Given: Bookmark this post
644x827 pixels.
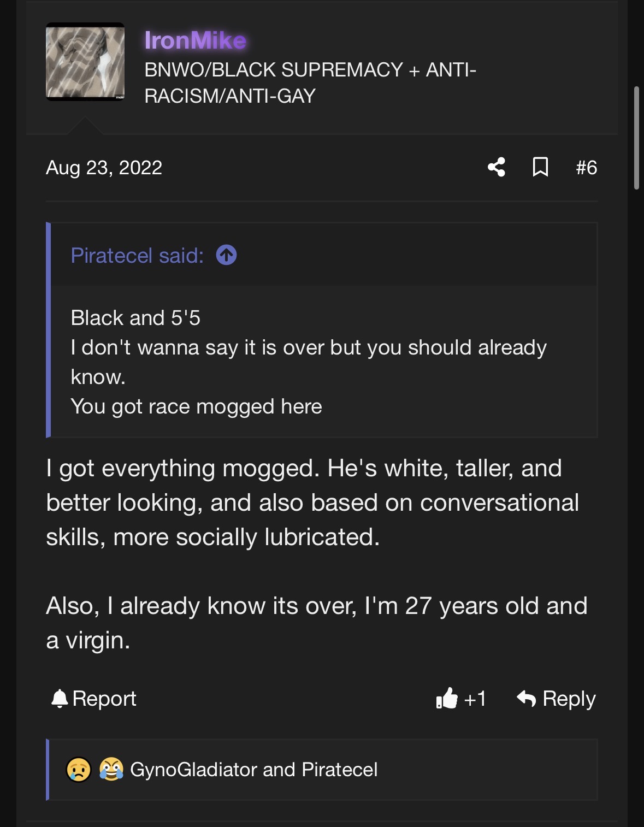Looking at the screenshot, I should tap(540, 168).
